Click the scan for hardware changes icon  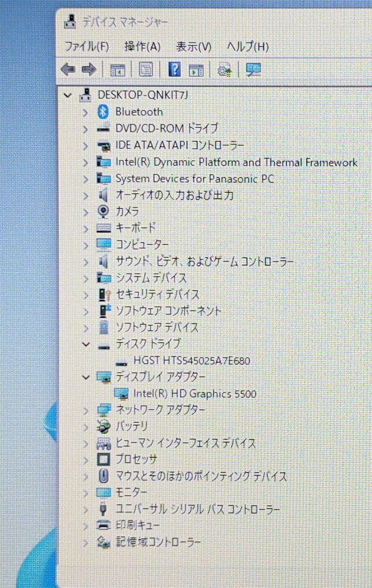(x=253, y=70)
